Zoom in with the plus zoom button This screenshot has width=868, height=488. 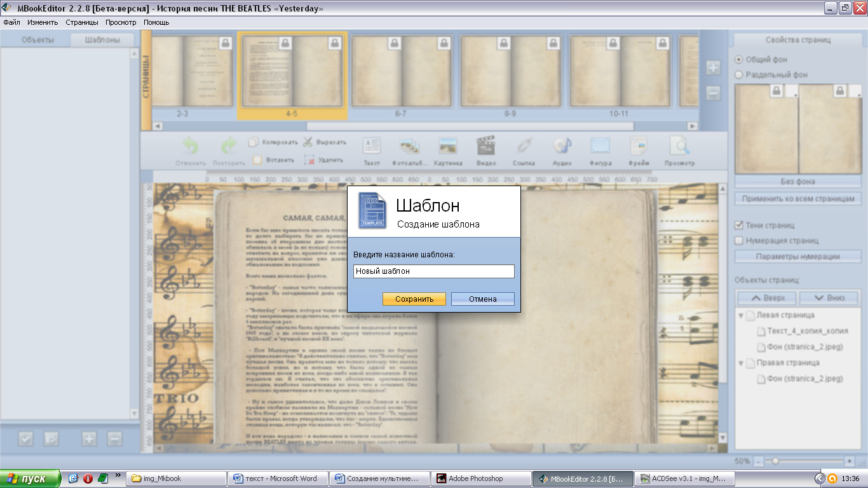(x=850, y=461)
